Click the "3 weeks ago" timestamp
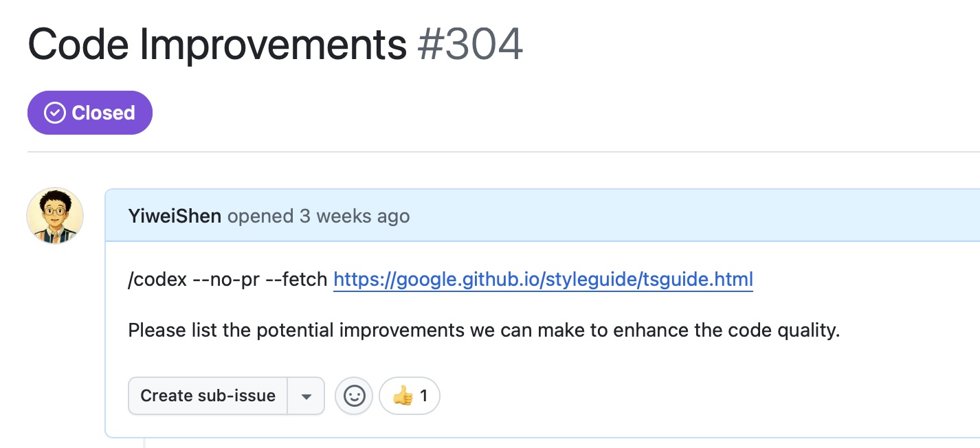980x448 pixels. [x=355, y=216]
